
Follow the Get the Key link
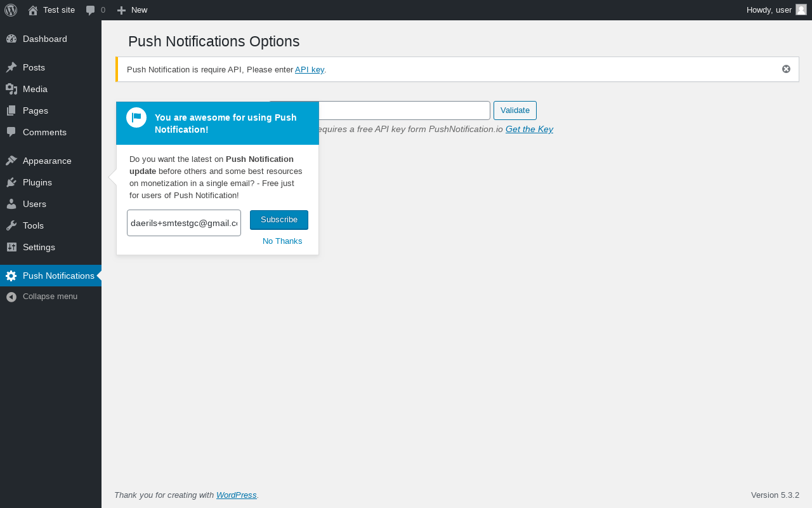click(529, 129)
